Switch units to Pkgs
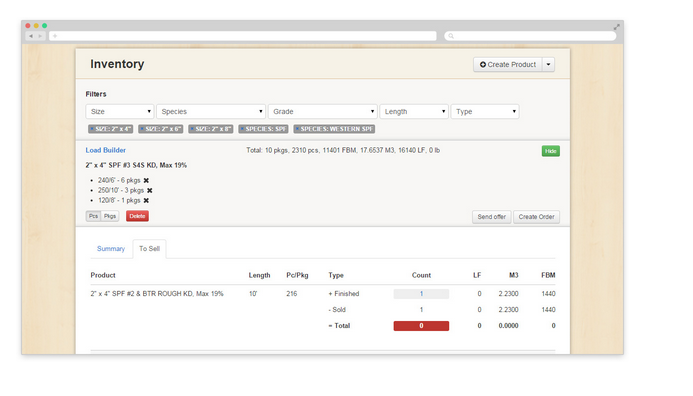Viewport: 693px width, 396px height. click(110, 216)
